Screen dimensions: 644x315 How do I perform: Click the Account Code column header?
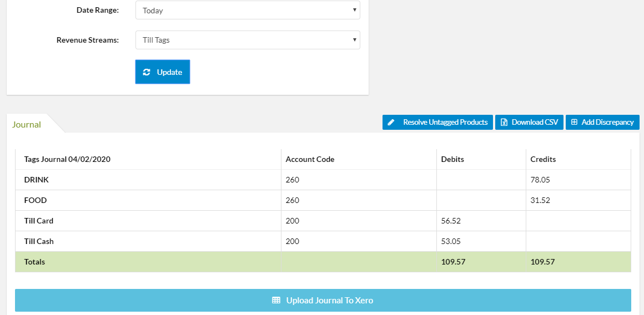(x=310, y=159)
